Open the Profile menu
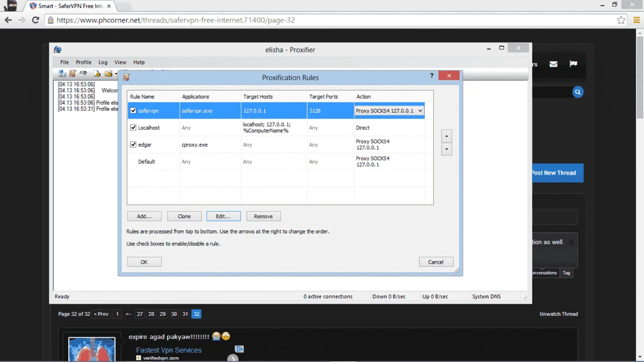The height and width of the screenshot is (362, 644). pos(83,62)
